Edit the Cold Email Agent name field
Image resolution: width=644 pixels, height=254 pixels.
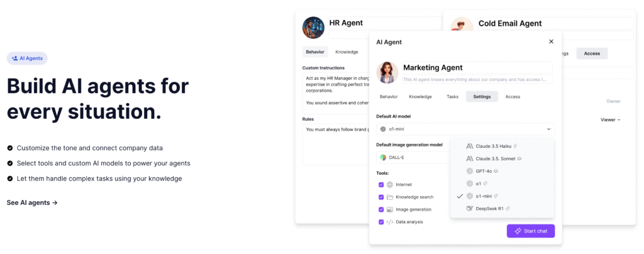[x=555, y=23]
